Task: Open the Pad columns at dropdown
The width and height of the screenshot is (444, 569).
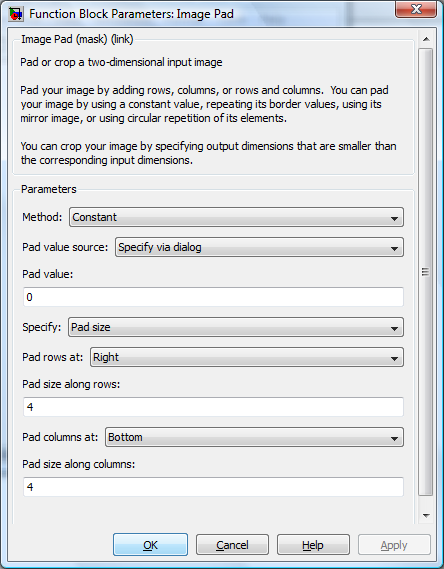Action: tap(254, 437)
